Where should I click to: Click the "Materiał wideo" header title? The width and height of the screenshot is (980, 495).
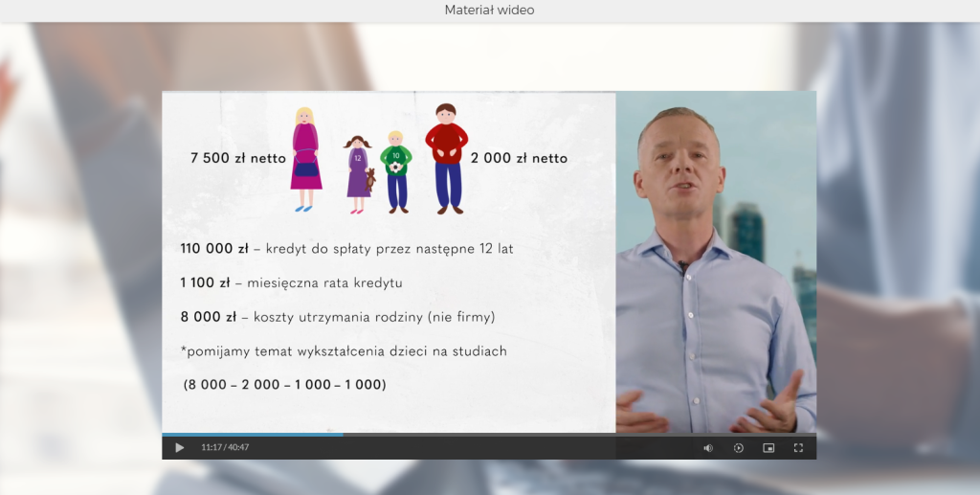tap(489, 11)
